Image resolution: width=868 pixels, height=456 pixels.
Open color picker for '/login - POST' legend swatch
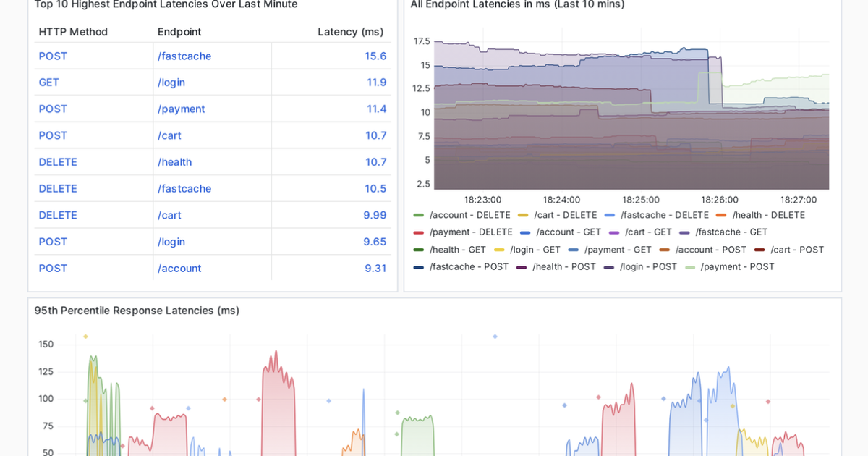[609, 267]
